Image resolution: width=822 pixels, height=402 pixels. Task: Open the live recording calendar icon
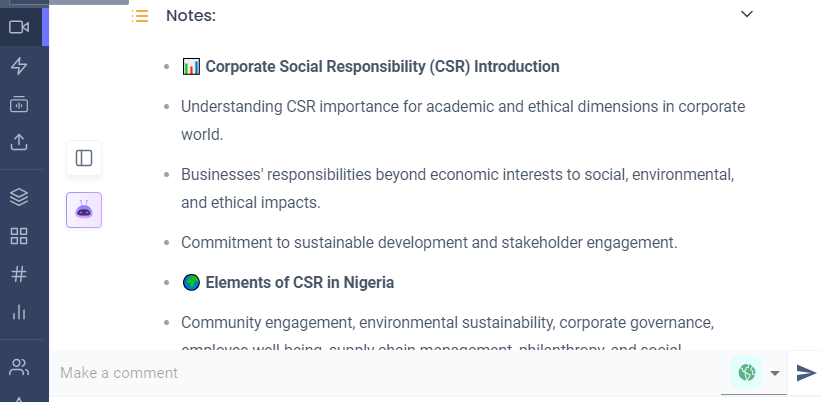point(19,104)
